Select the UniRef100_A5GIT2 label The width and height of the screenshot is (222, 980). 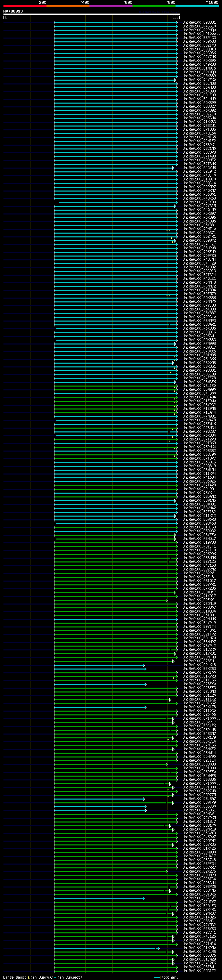tap(199, 971)
